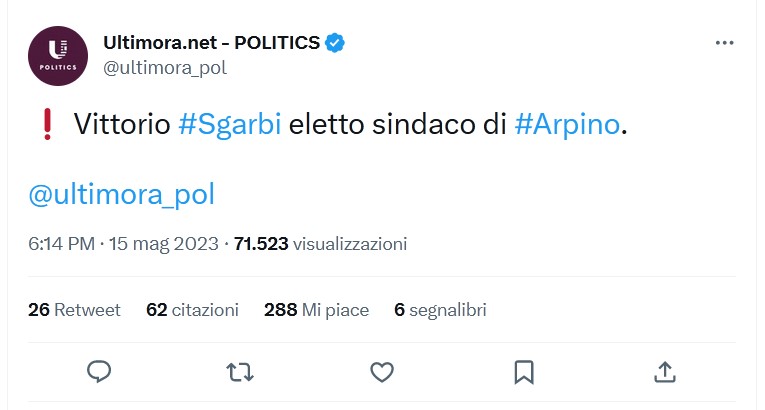The image size is (765, 410).
Task: Open the three-dot more options menu
Action: [727, 44]
